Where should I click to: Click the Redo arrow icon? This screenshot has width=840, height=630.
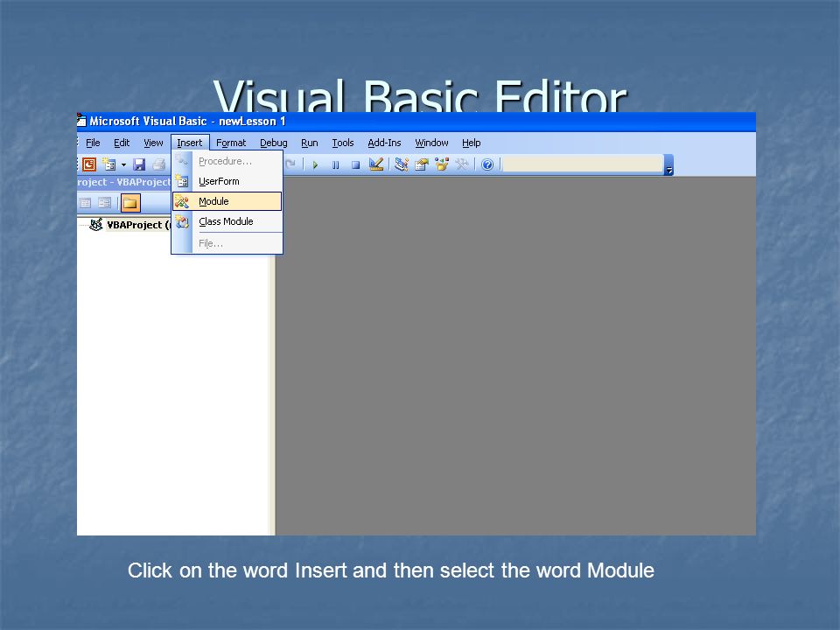tap(290, 164)
